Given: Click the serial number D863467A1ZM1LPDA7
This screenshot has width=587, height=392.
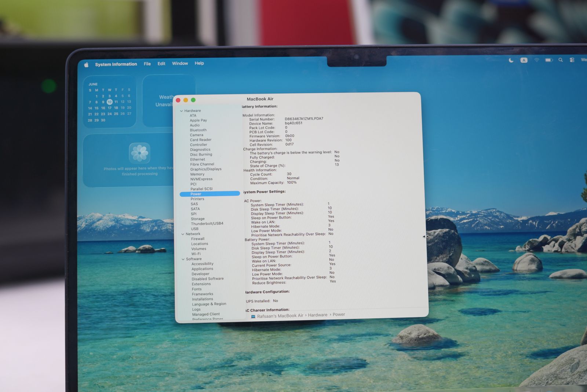Looking at the screenshot, I should pyautogui.click(x=304, y=119).
